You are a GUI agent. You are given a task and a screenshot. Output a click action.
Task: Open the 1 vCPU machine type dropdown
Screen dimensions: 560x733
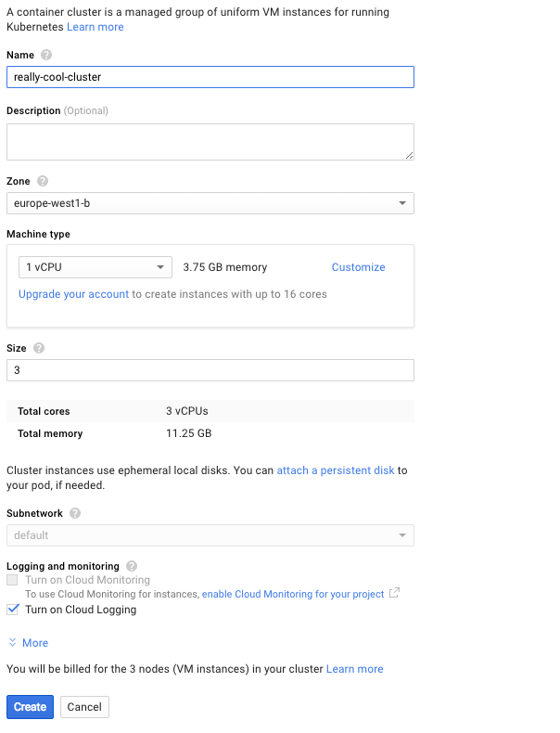(95, 267)
